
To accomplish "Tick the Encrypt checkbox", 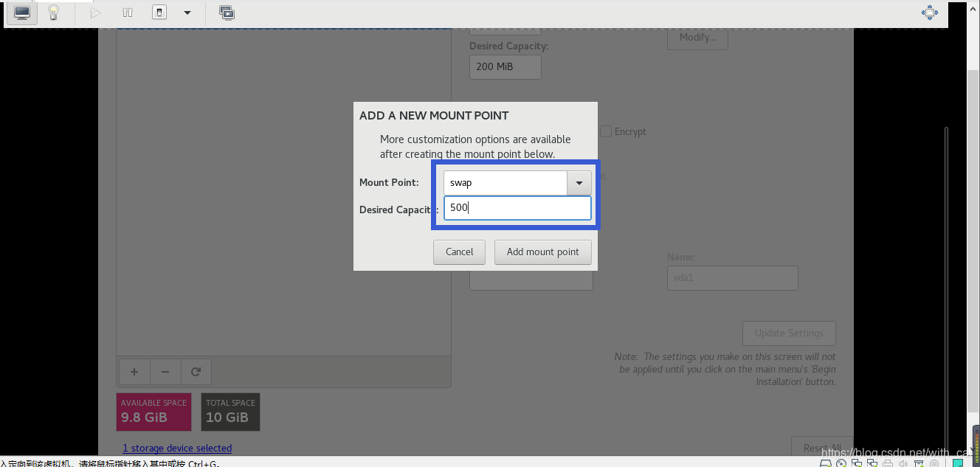I will coord(606,131).
